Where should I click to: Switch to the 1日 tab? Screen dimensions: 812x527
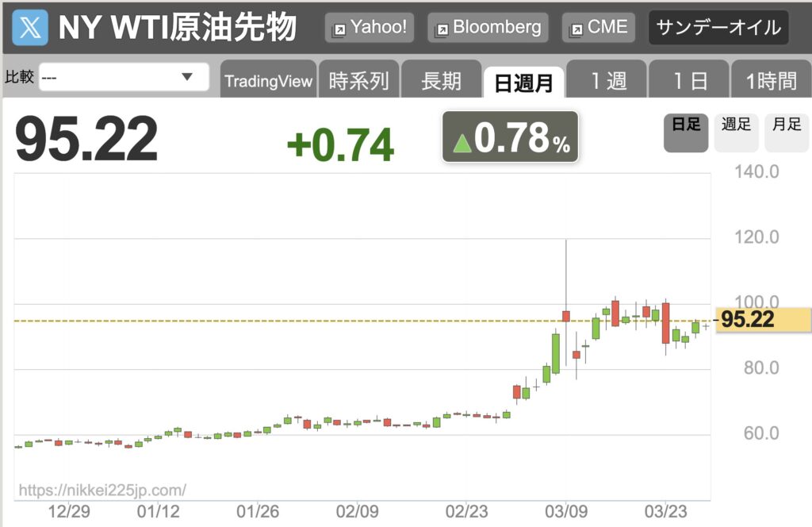(x=689, y=79)
